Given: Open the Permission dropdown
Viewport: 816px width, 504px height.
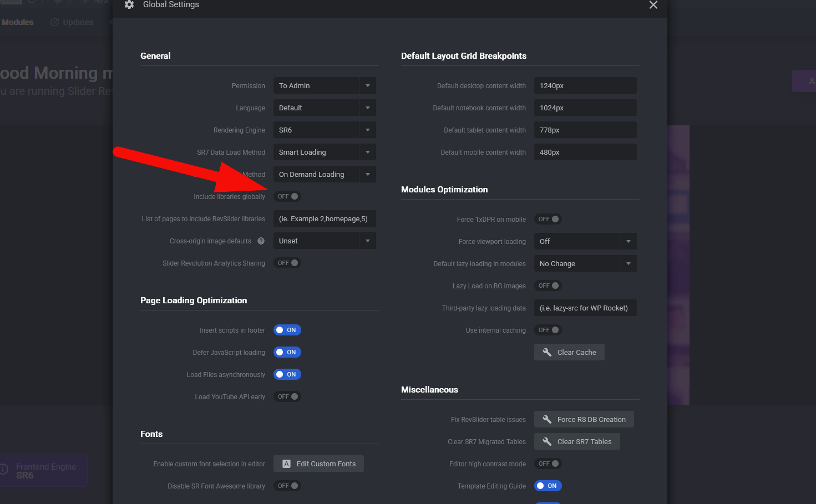Looking at the screenshot, I should pos(325,86).
